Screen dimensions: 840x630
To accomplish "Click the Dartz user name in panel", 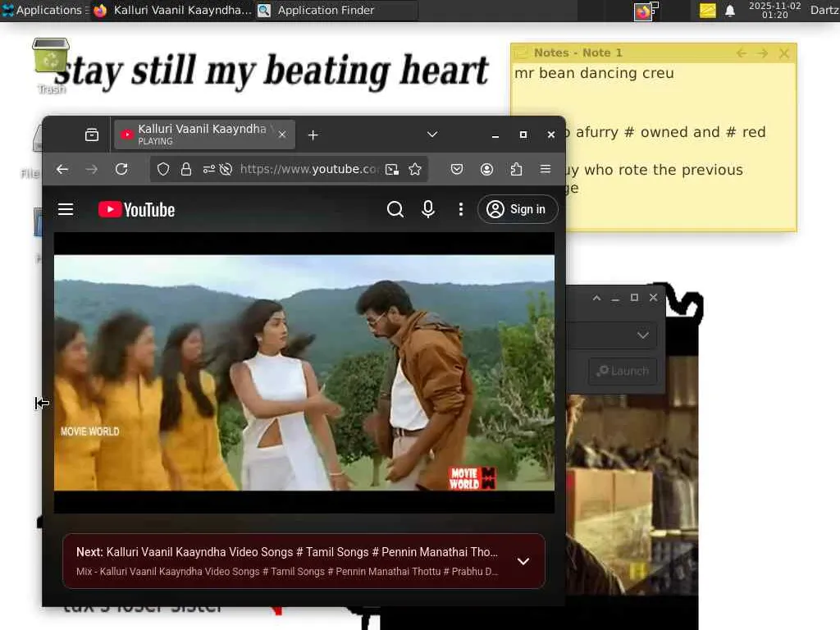I will (x=824, y=10).
